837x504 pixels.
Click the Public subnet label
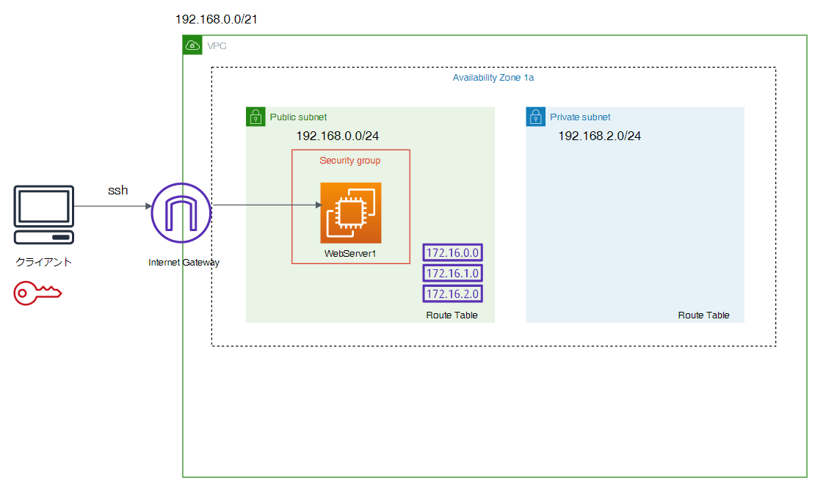[x=298, y=117]
